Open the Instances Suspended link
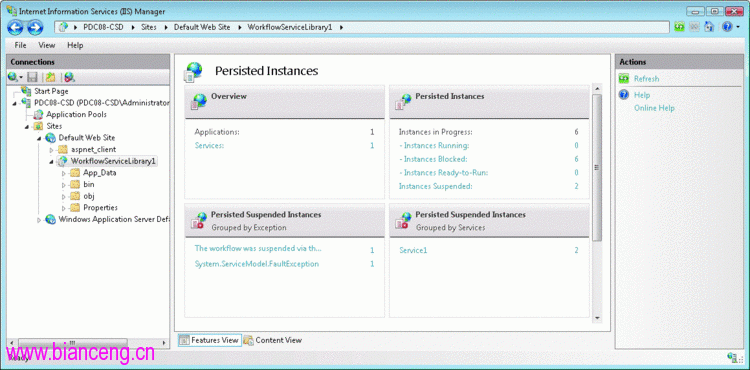Image resolution: width=750 pixels, height=370 pixels. [x=436, y=186]
